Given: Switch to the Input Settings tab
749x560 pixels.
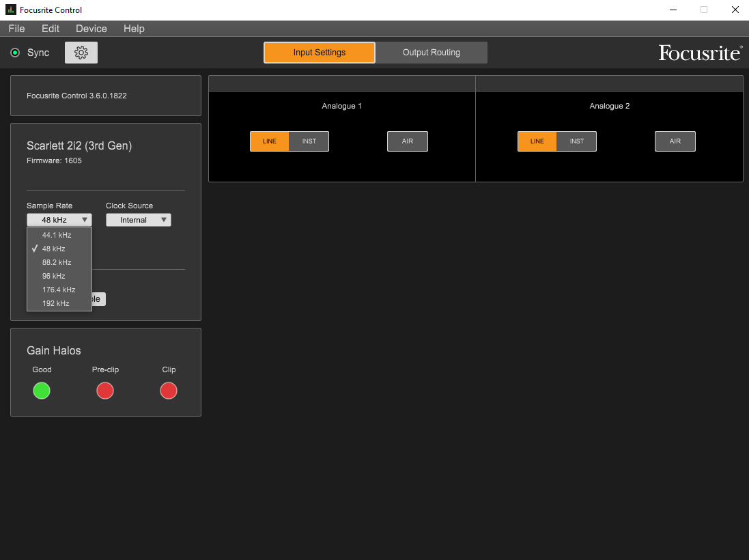Looking at the screenshot, I should [x=320, y=53].
